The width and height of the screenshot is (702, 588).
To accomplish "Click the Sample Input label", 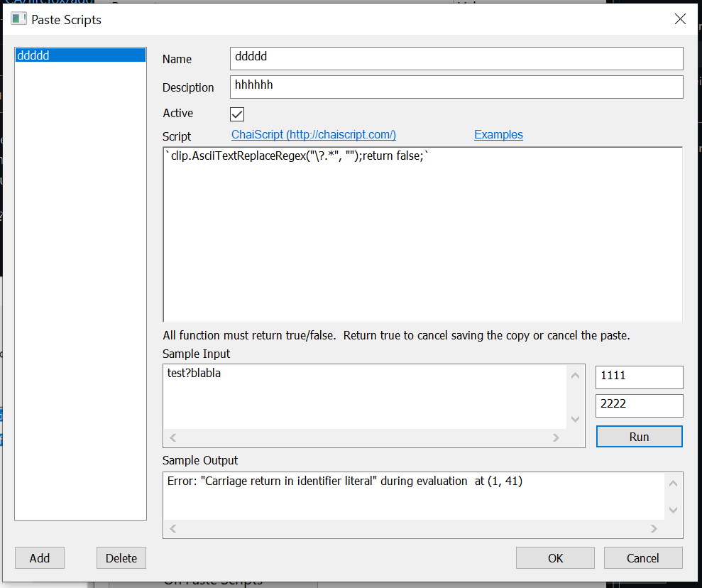I will coord(196,354).
